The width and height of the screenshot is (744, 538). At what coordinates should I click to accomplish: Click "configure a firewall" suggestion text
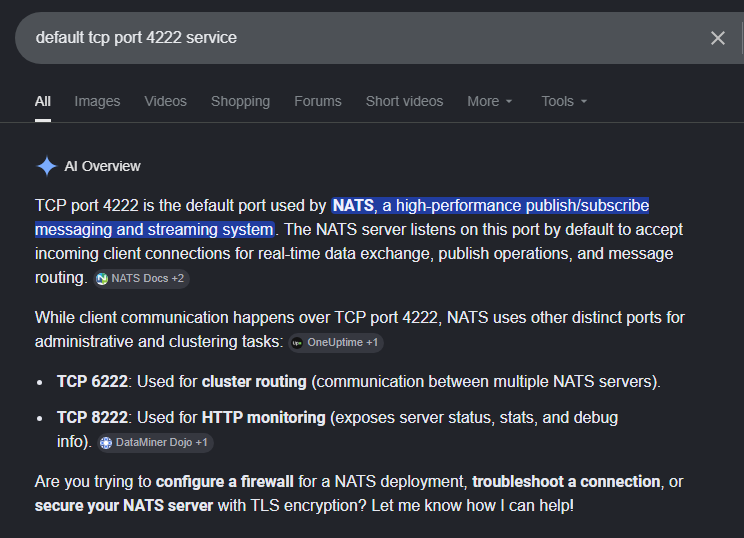pos(224,482)
